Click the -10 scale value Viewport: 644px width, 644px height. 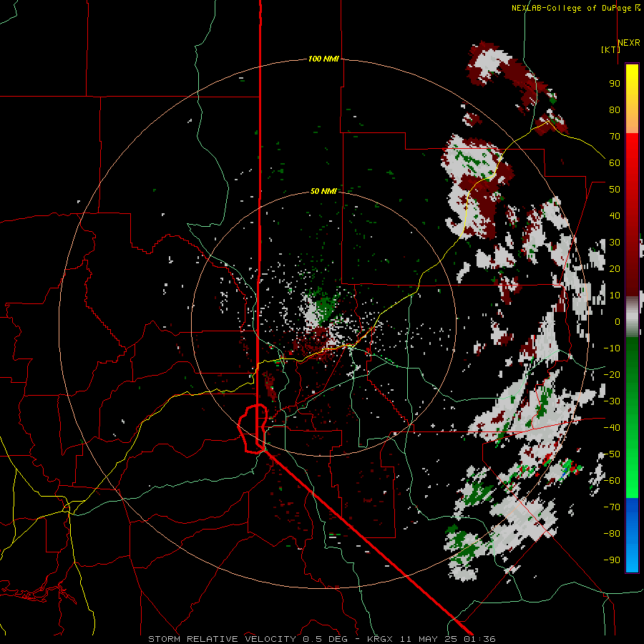pyautogui.click(x=612, y=348)
